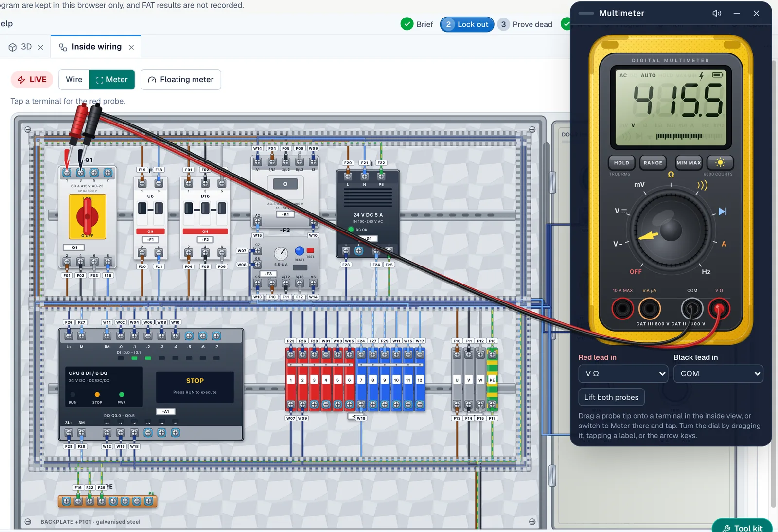The image size is (778, 532).
Task: Click the V Ω input jack
Action: (719, 308)
